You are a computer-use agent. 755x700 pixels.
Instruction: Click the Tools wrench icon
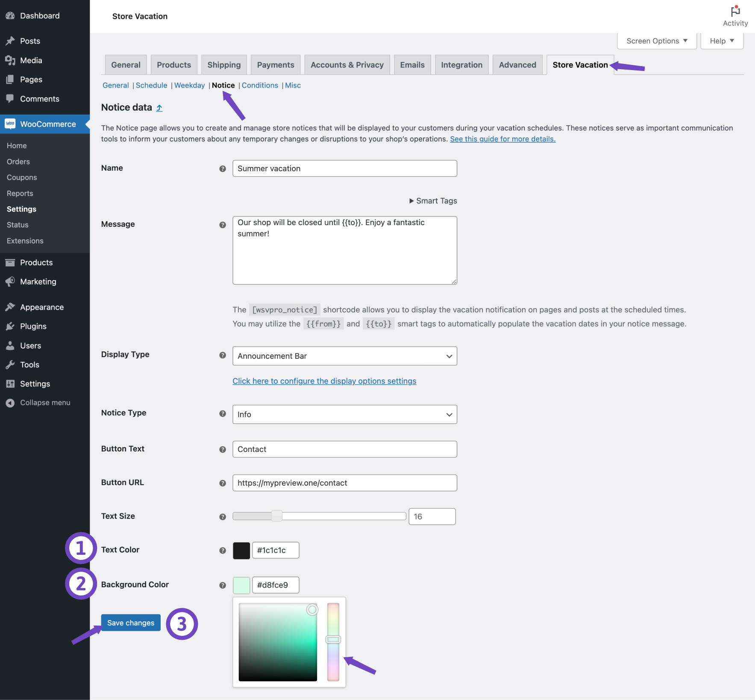[x=10, y=364]
